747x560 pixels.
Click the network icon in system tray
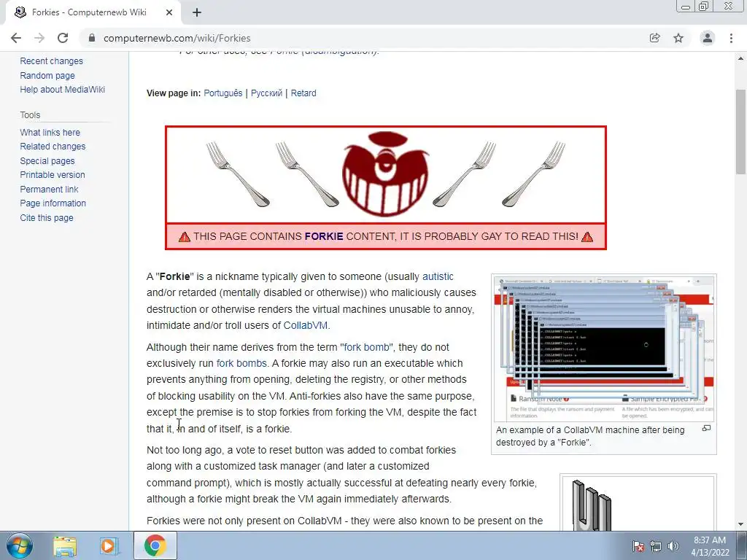(x=656, y=546)
